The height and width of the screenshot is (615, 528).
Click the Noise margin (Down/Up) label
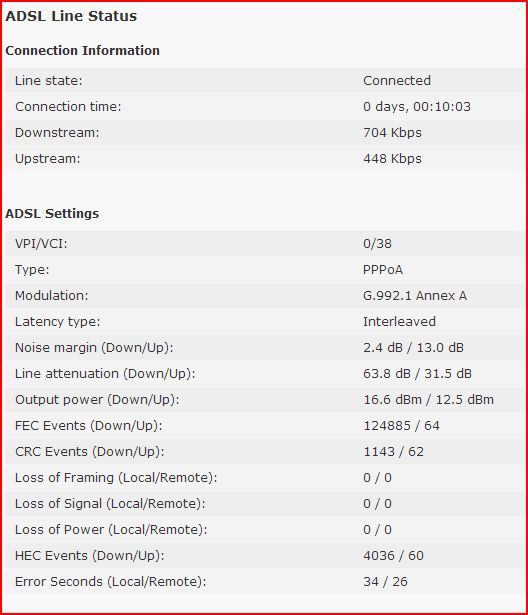pyautogui.click(x=94, y=348)
